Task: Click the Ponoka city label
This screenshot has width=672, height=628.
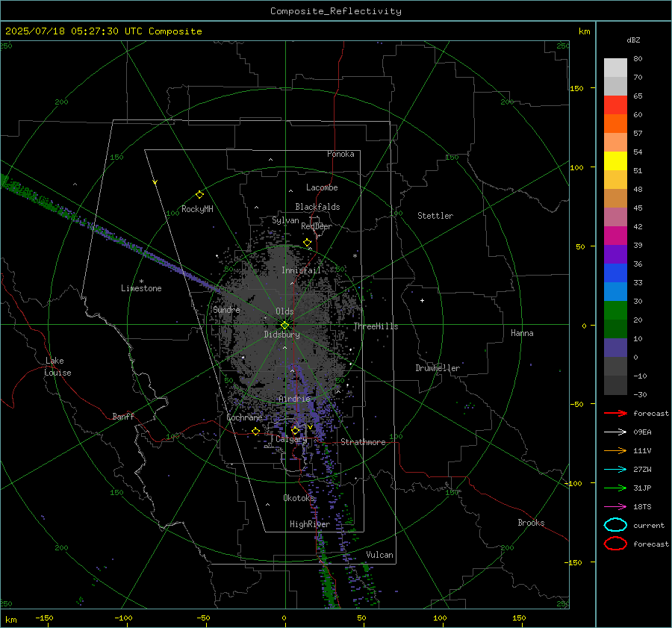Action: [340, 154]
